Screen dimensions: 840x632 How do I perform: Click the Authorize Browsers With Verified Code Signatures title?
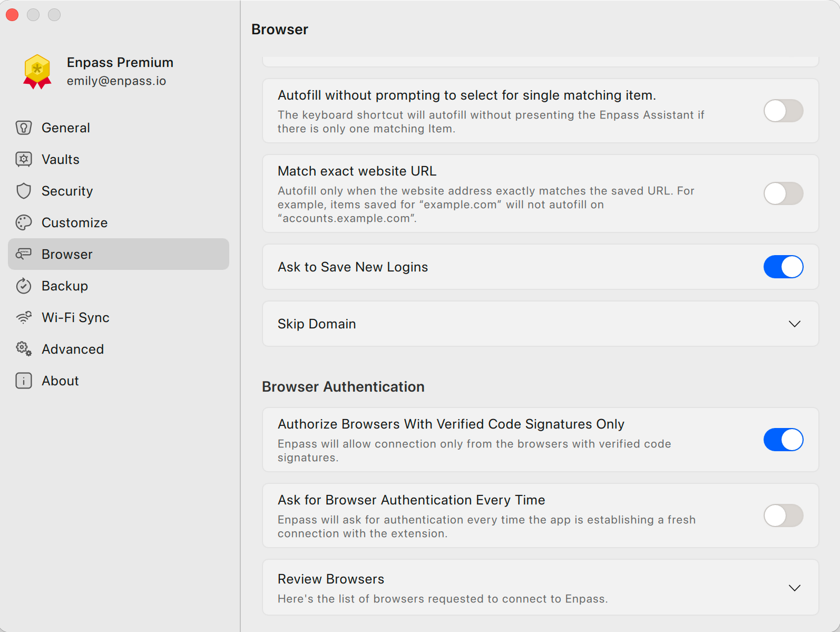point(451,424)
